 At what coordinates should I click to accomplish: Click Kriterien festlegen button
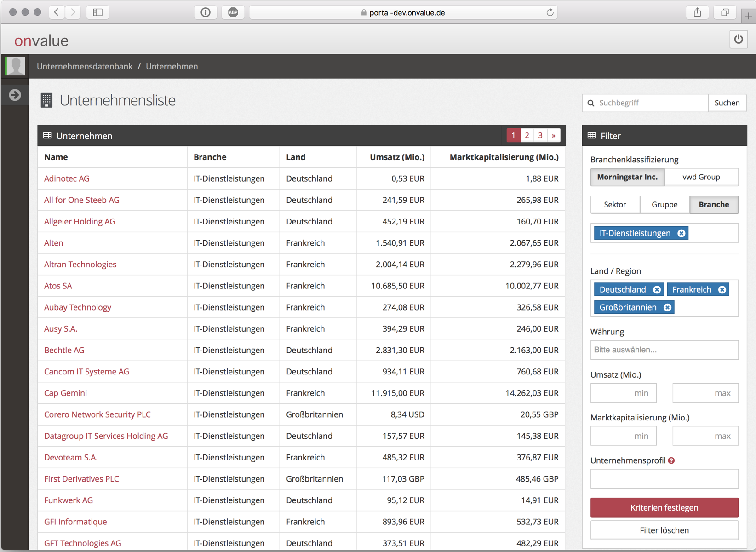pyautogui.click(x=664, y=507)
